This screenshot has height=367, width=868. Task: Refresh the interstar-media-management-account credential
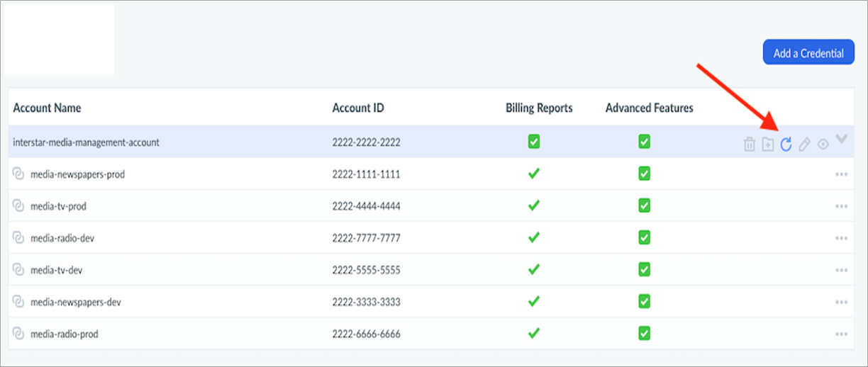click(786, 145)
